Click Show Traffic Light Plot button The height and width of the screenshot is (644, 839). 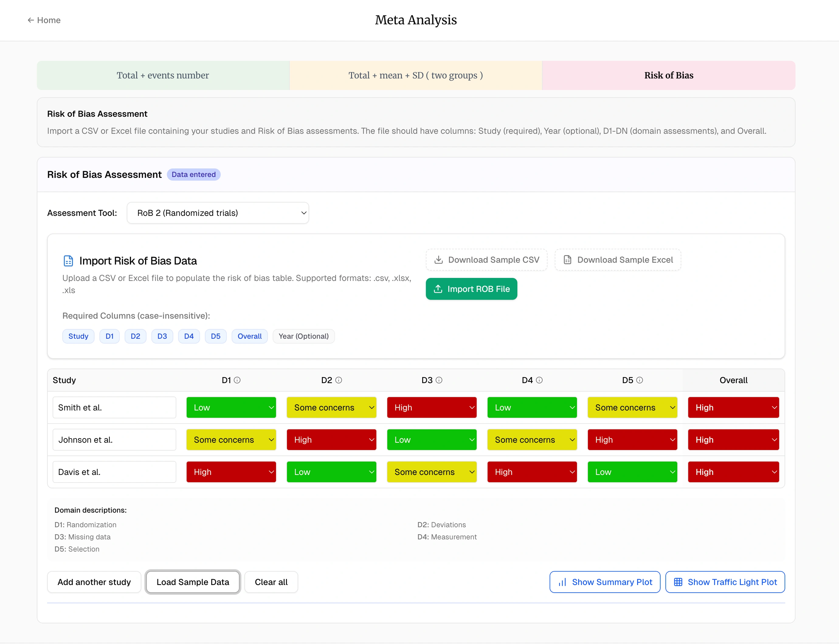[725, 582]
